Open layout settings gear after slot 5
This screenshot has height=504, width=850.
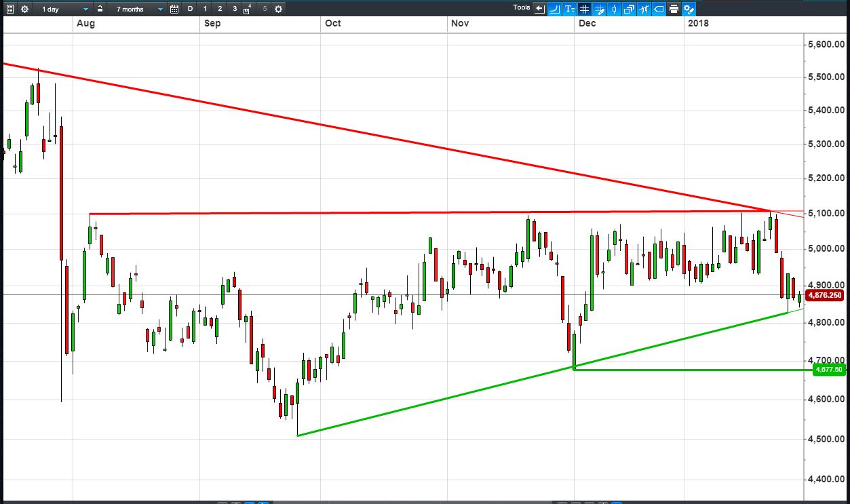point(278,9)
